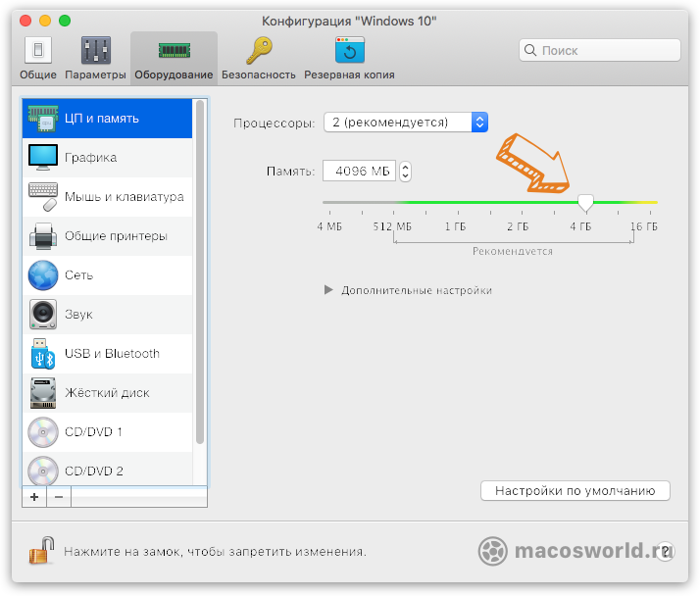
Task: Open the Безопасность key icon
Action: (x=259, y=50)
